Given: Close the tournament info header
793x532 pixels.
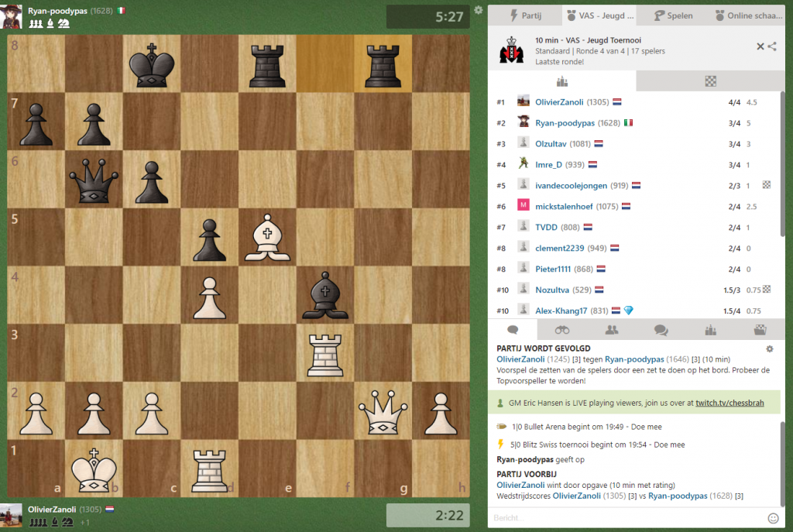Looking at the screenshot, I should (760, 46).
